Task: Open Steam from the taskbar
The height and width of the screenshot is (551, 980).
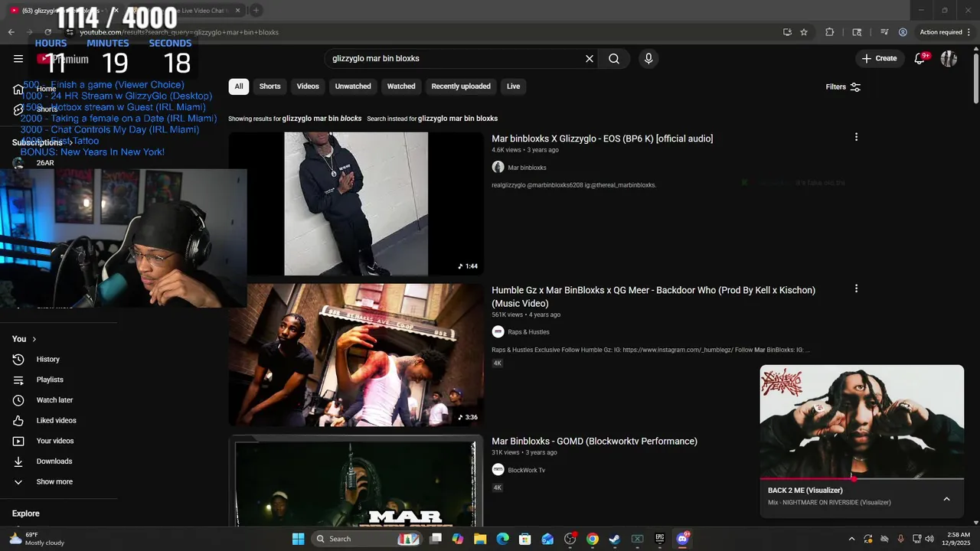Action: tap(614, 539)
